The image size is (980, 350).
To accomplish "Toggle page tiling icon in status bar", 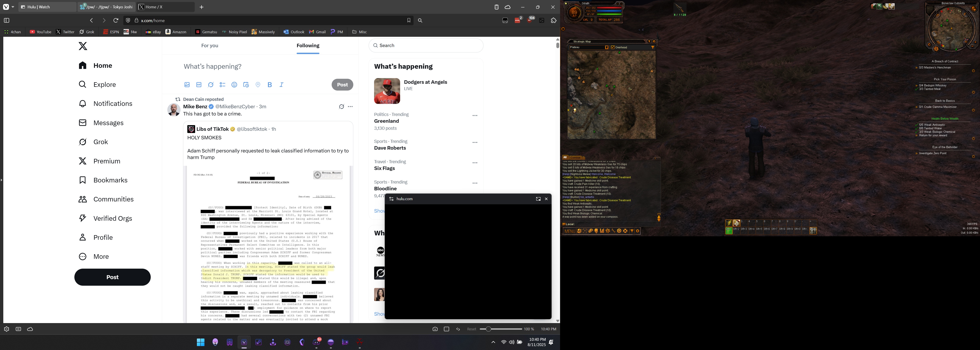I will point(447,329).
